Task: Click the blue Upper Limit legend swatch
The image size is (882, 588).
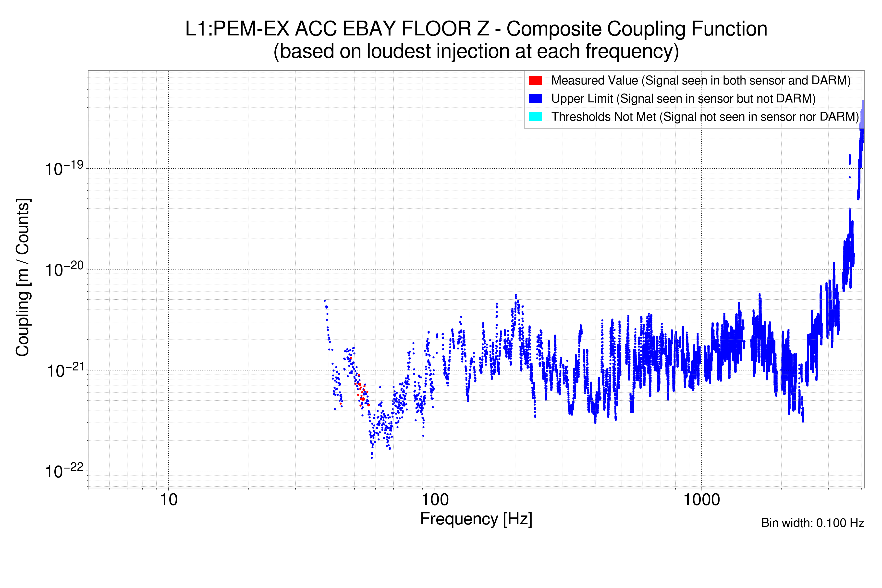Action: (535, 98)
